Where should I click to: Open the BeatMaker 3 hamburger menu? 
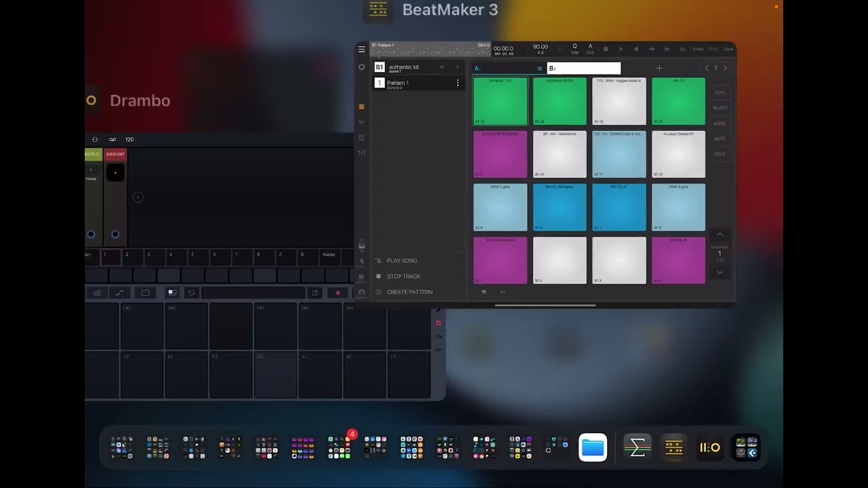(361, 49)
